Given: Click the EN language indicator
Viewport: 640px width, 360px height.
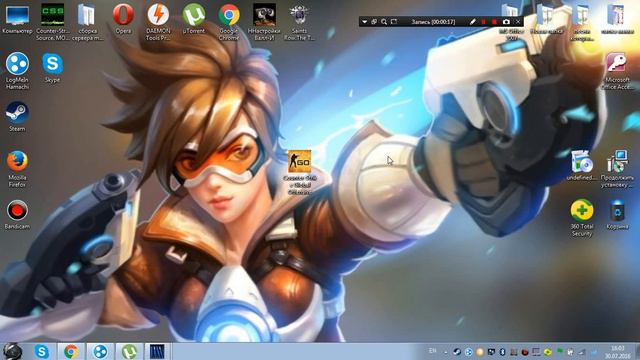Looking at the screenshot, I should [x=432, y=351].
